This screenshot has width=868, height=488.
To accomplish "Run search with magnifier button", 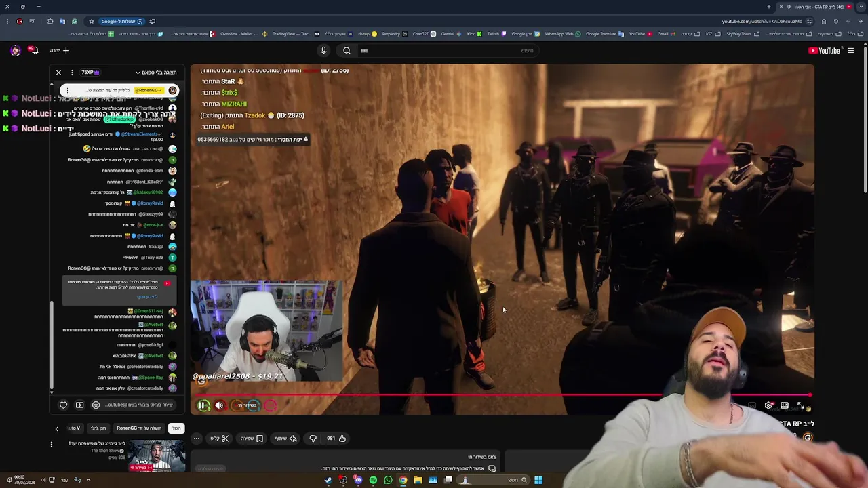I will [347, 50].
